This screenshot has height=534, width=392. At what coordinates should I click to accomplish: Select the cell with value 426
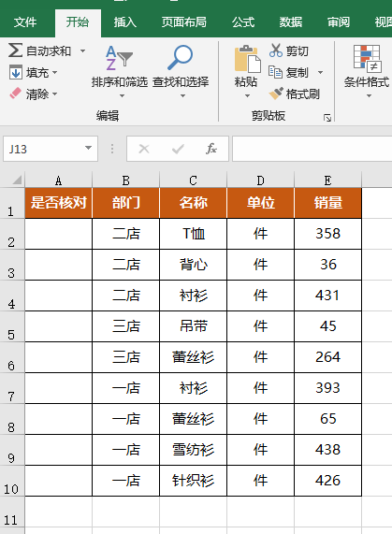point(328,481)
